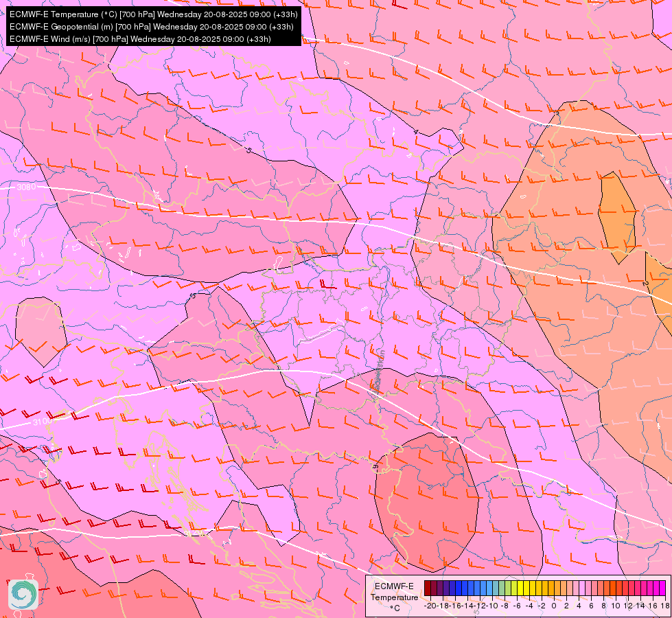
Task: Click the ECMWF-E Wind (m/s) title line
Action: (140, 39)
